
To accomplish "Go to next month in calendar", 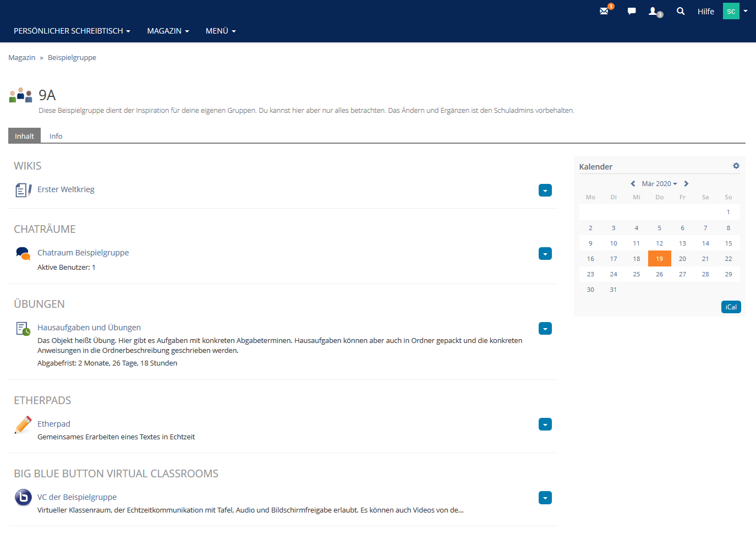I will click(686, 184).
